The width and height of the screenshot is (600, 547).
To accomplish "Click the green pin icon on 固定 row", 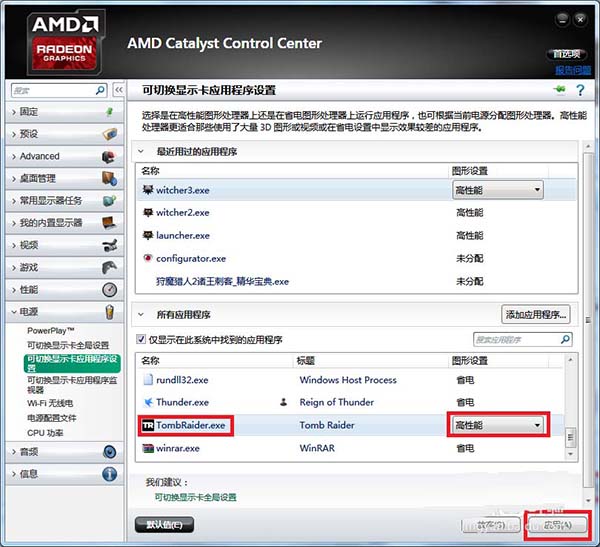I will click(110, 111).
